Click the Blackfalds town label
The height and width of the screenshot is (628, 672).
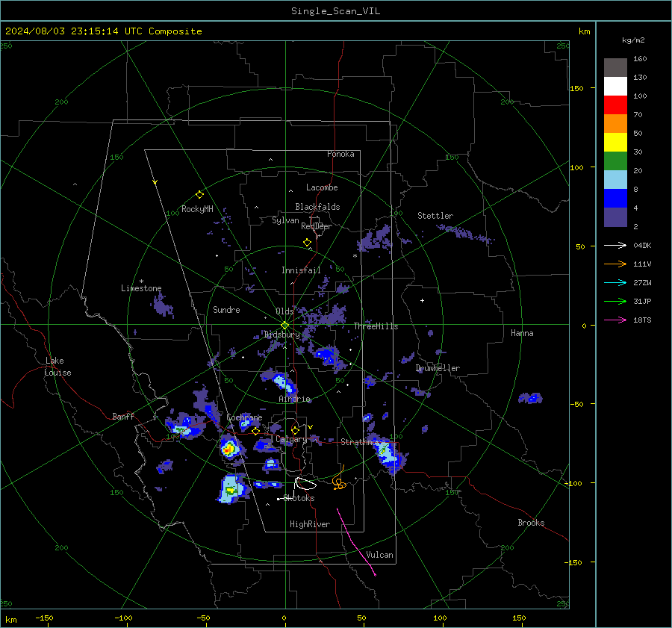[x=317, y=207]
